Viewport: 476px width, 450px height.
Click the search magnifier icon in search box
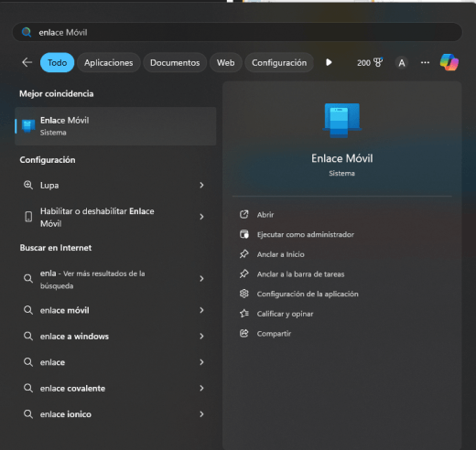coord(27,32)
